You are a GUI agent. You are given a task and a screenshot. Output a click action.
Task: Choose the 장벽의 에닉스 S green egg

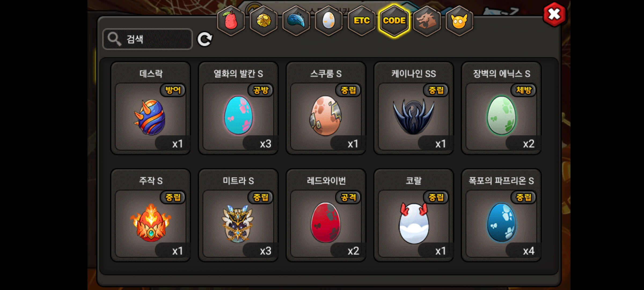tap(501, 108)
